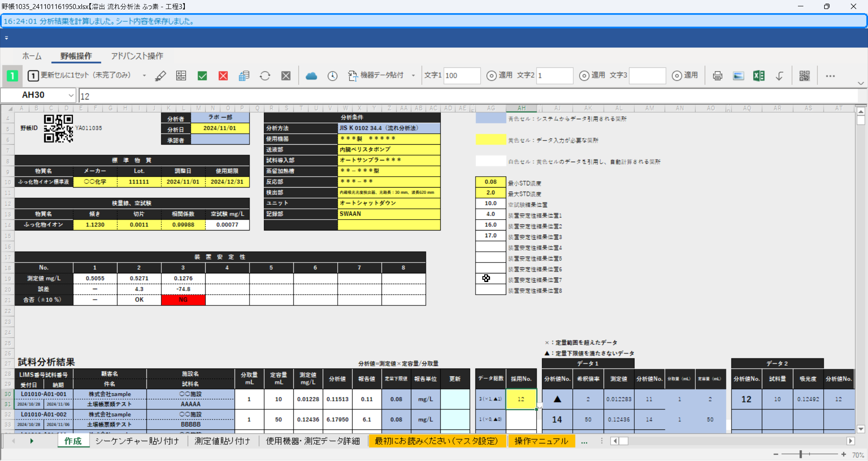Click the calculator grid icon
The width and height of the screenshot is (868, 461).
click(181, 76)
